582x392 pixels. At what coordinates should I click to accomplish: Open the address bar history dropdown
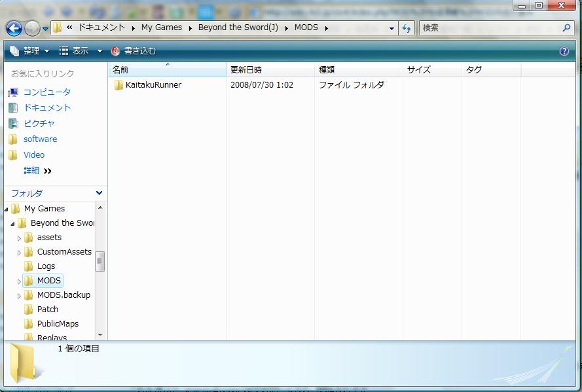point(391,28)
